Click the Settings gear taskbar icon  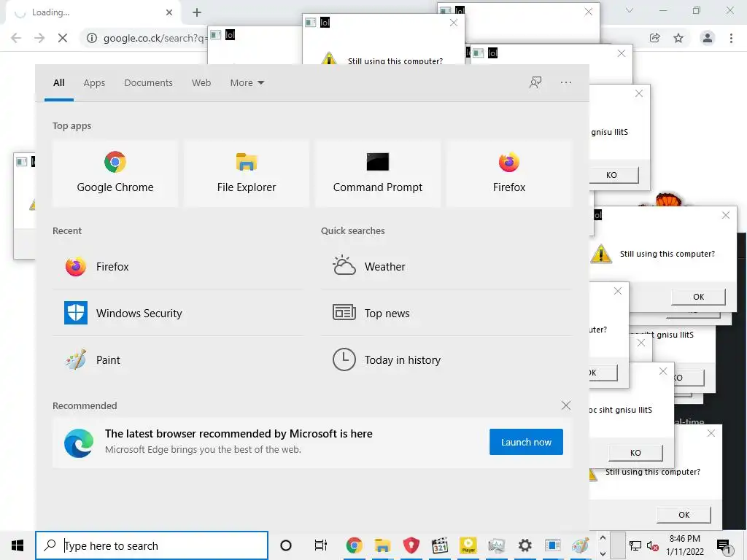pyautogui.click(x=525, y=545)
